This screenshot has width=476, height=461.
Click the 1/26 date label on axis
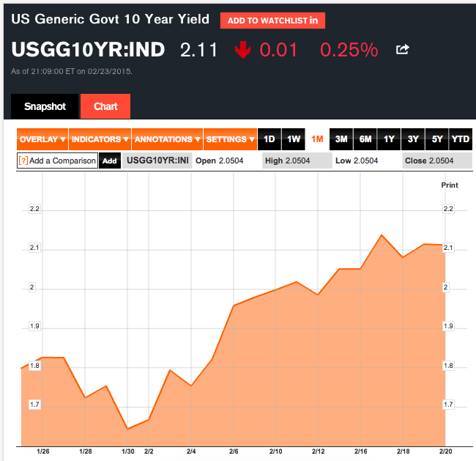tap(42, 451)
